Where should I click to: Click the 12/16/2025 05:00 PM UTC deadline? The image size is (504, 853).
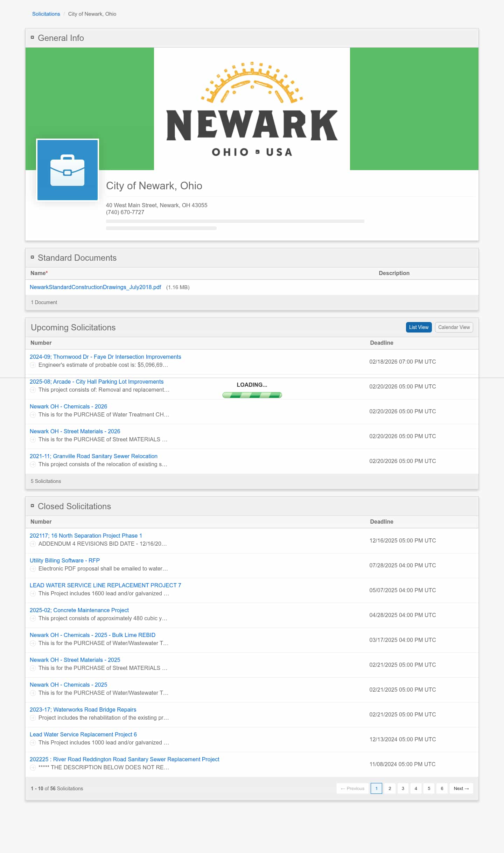coord(402,540)
